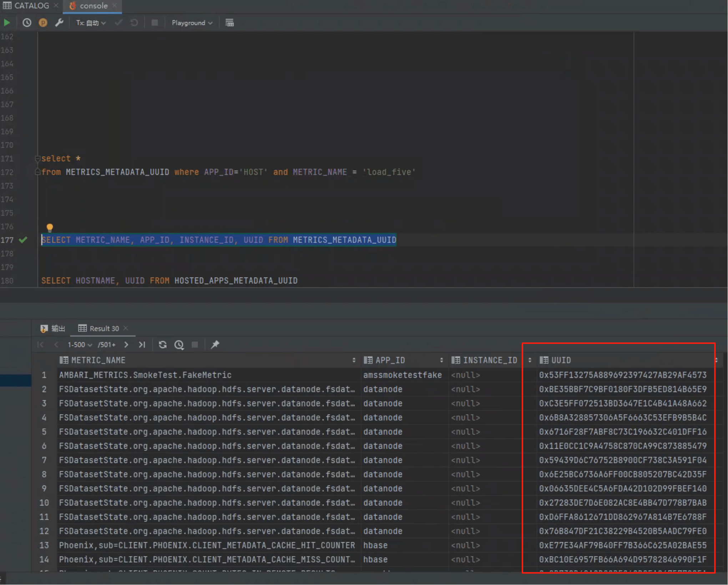Select the console tab

tap(93, 6)
